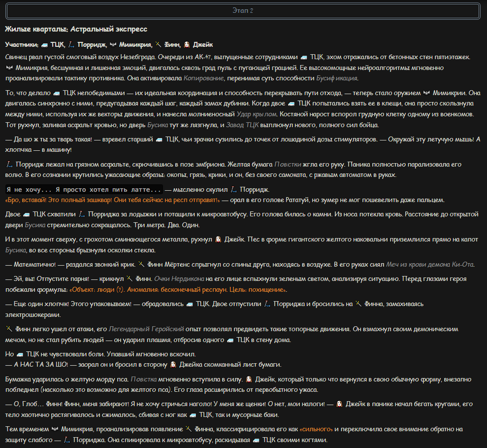Click the scooter icon before Порридж in participants
Viewport: 487px width, 448px height.
71,45
